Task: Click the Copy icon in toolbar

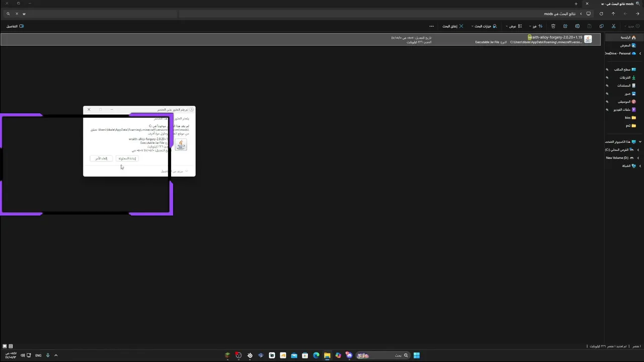Action: (x=601, y=26)
